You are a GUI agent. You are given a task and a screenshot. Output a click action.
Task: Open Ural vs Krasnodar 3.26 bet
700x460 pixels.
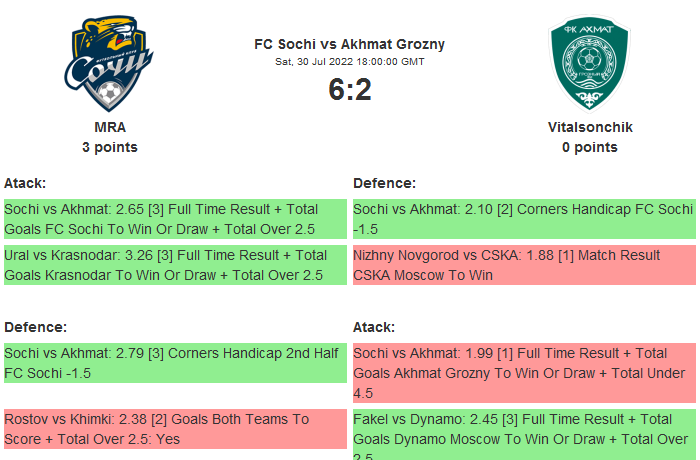[x=174, y=265]
